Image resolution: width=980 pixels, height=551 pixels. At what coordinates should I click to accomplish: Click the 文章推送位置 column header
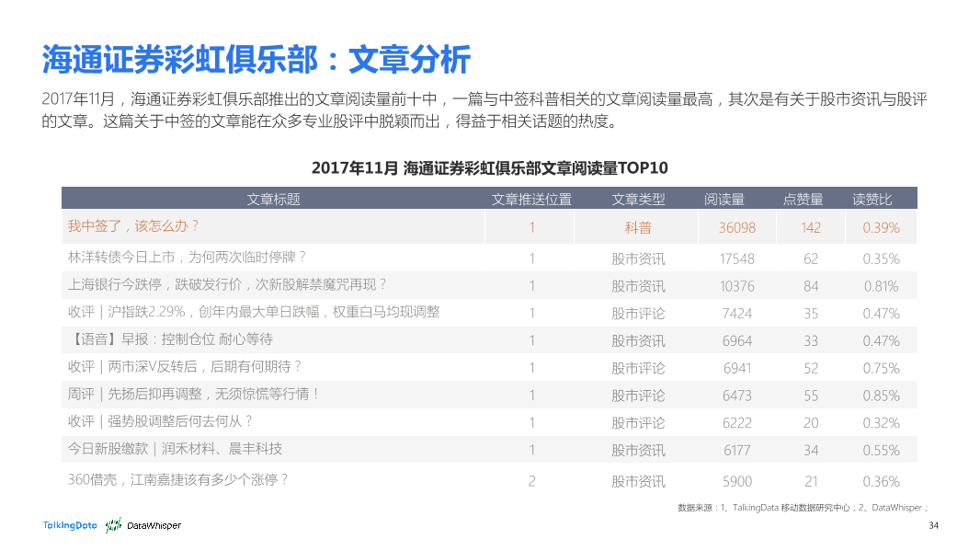tap(531, 199)
